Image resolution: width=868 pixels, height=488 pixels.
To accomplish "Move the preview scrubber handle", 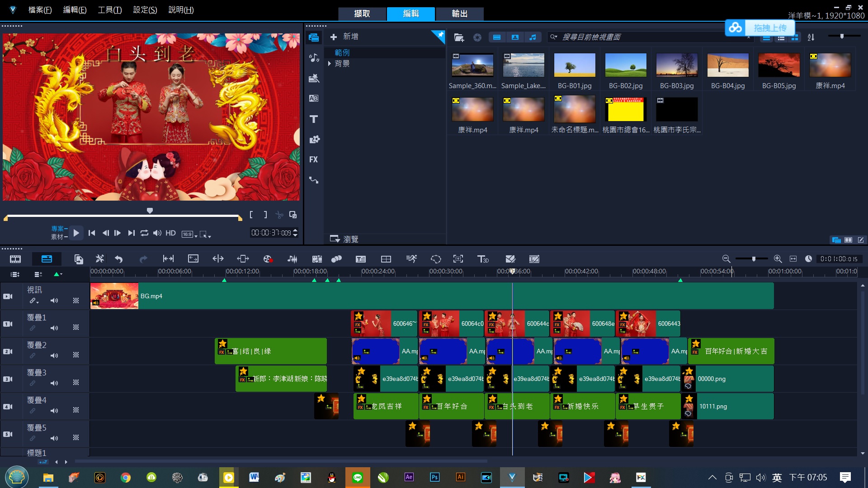I will (150, 211).
